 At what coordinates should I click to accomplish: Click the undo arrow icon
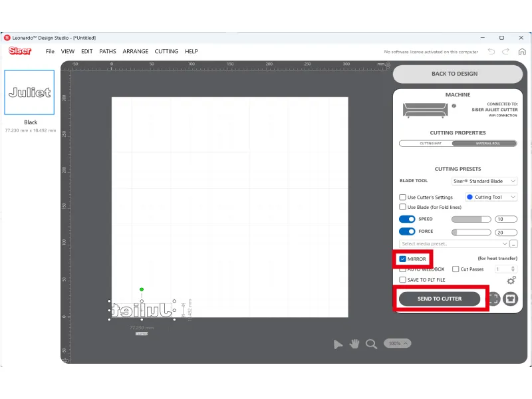point(491,51)
